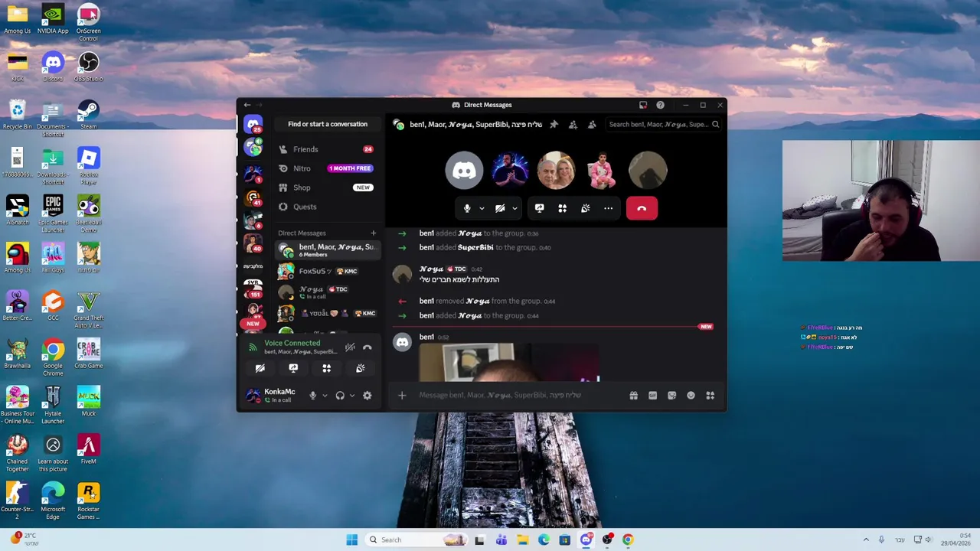This screenshot has width=980, height=551.
Task: Open DM with FoxSuS
Action: point(327,271)
